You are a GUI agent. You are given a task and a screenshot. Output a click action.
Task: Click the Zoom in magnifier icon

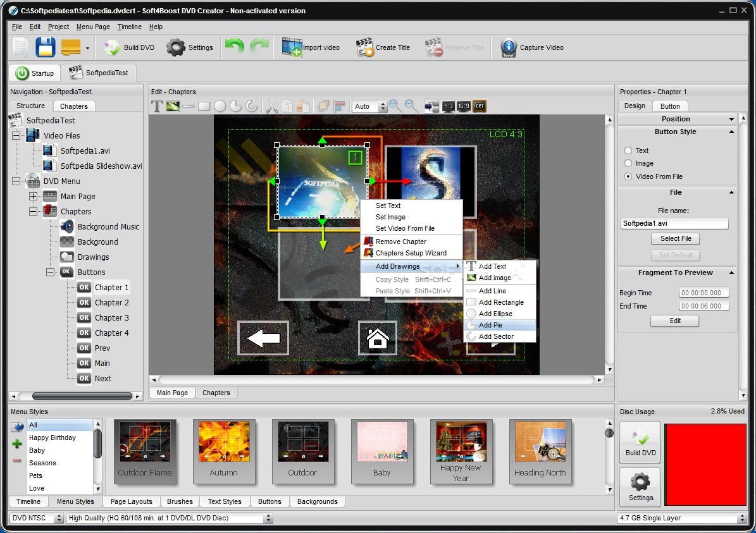pos(395,106)
